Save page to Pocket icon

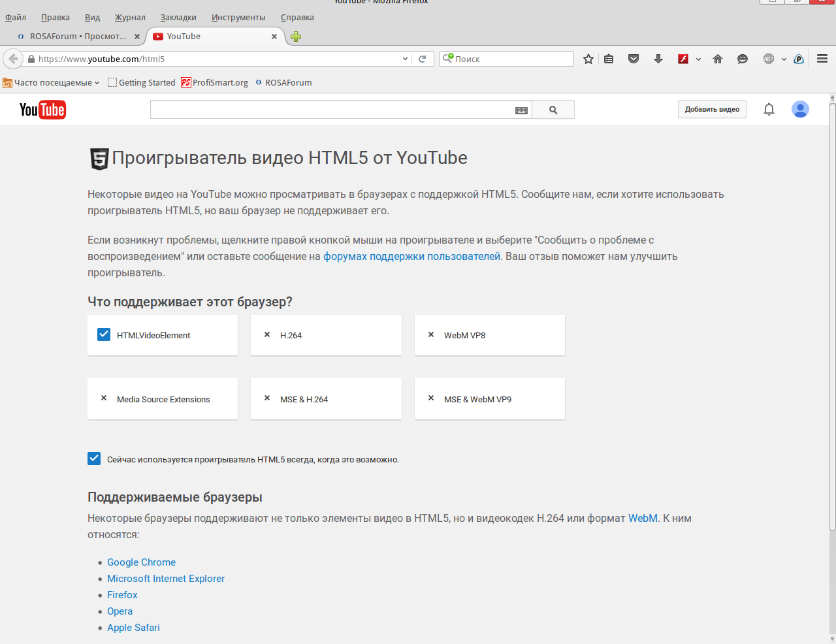634,59
